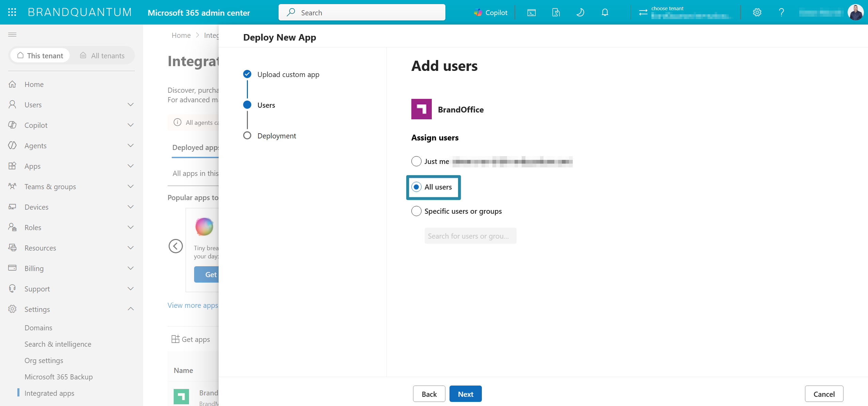Toggle dark mode moon icon
868x406 pixels.
click(x=580, y=13)
